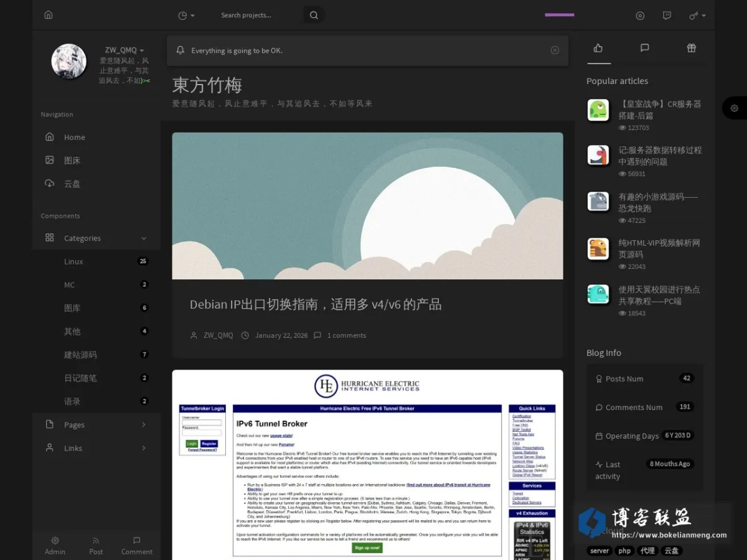Switch to the gift tab in the right panel
The width and height of the screenshot is (747, 560).
pyautogui.click(x=692, y=48)
